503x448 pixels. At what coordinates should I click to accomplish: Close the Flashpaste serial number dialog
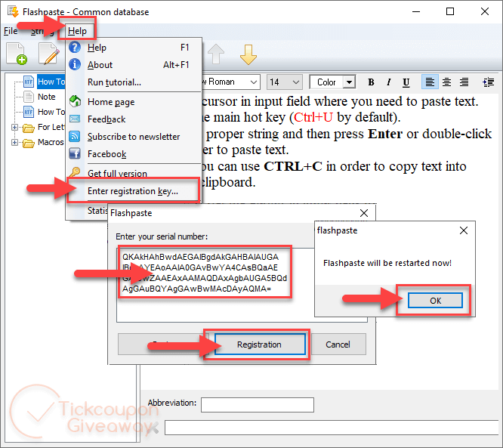364,213
